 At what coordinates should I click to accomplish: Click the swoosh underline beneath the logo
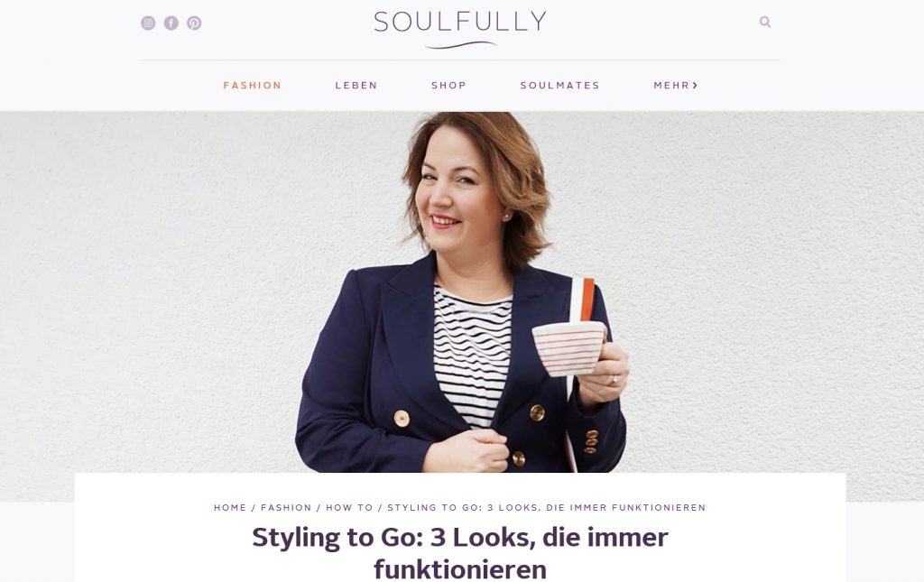tap(461, 45)
